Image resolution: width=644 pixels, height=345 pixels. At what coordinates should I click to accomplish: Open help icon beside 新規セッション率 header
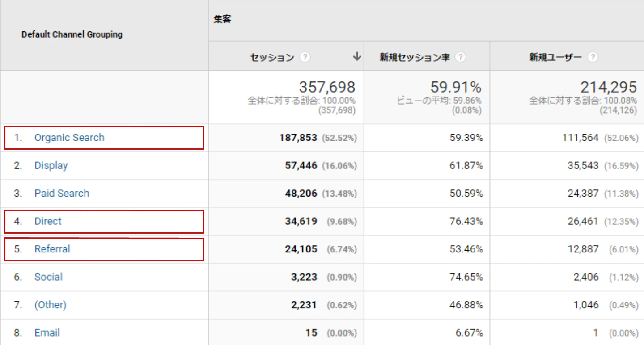[460, 57]
